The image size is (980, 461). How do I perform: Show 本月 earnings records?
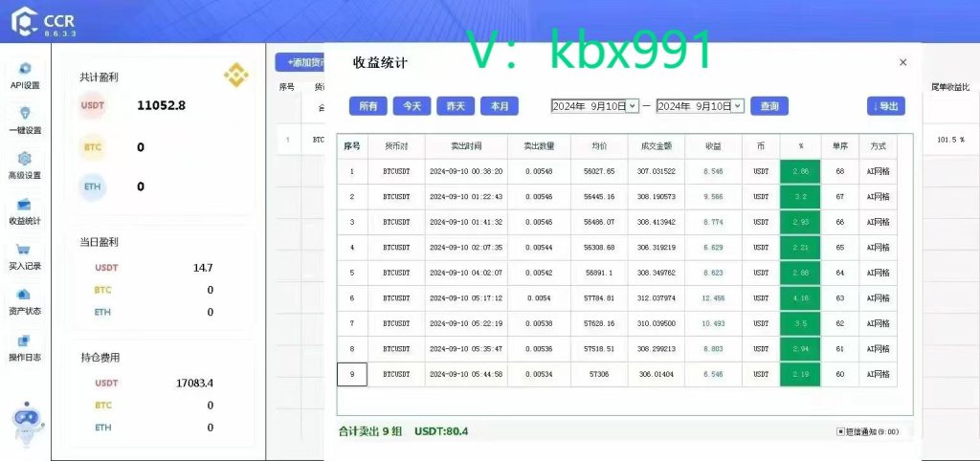tap(500, 106)
